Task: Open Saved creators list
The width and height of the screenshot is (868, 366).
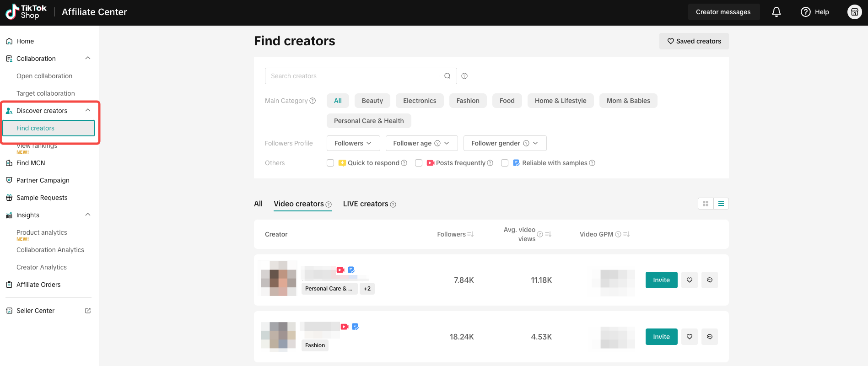Action: pos(694,41)
